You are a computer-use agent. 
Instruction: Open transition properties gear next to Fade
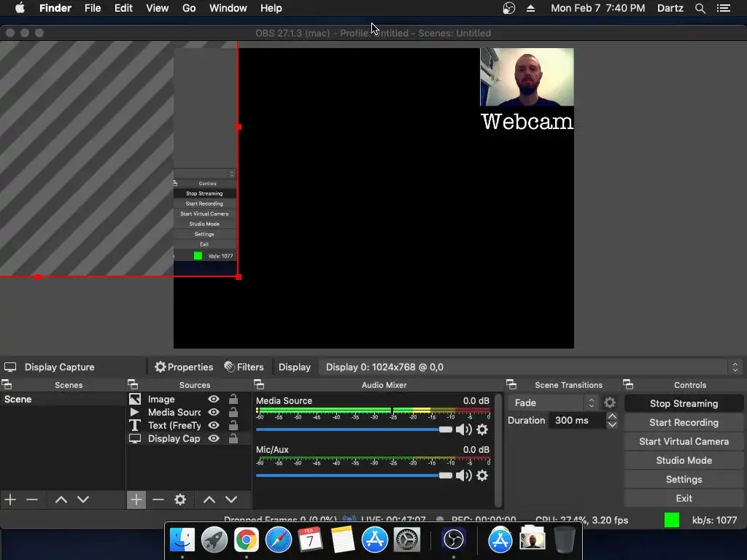[x=610, y=402]
